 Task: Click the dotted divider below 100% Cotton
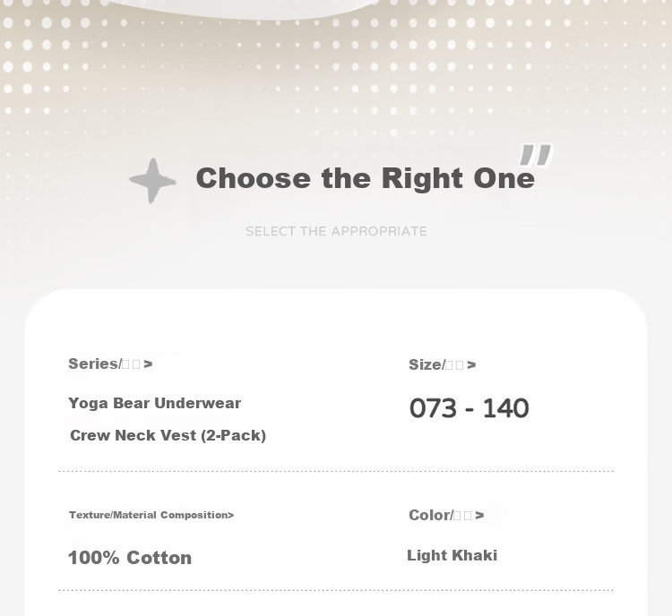[x=336, y=590]
